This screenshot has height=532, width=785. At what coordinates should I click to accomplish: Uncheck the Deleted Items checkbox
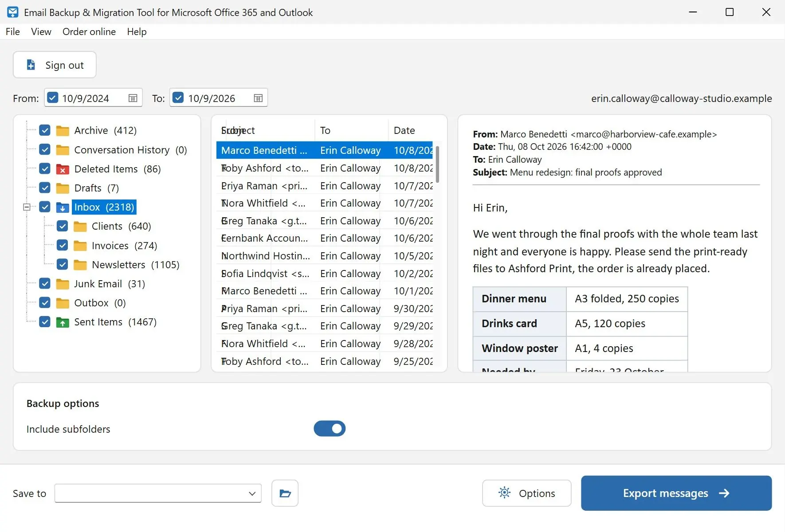point(45,169)
